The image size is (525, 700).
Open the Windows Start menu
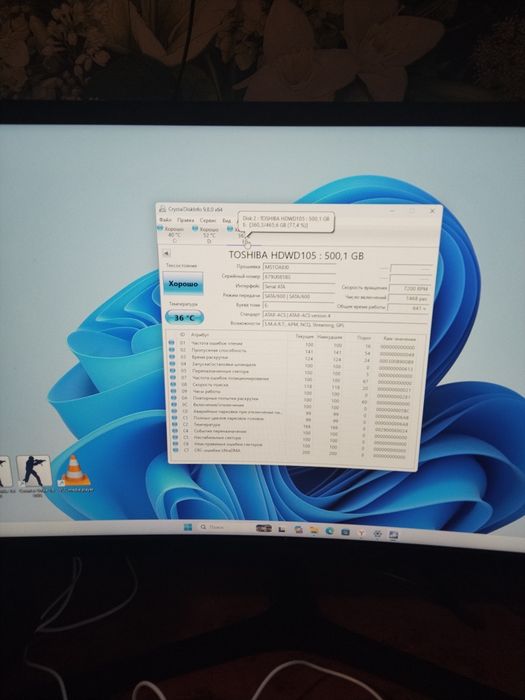coord(188,527)
